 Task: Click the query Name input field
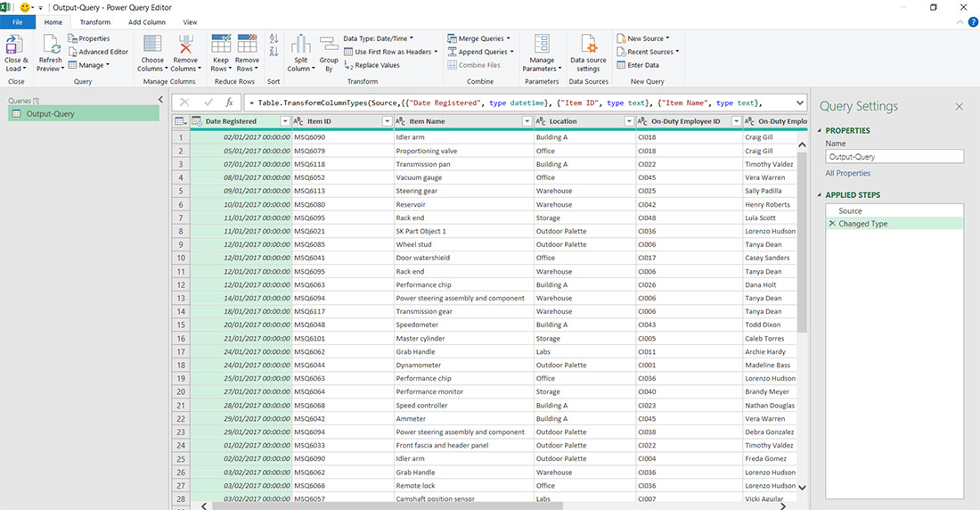click(894, 157)
